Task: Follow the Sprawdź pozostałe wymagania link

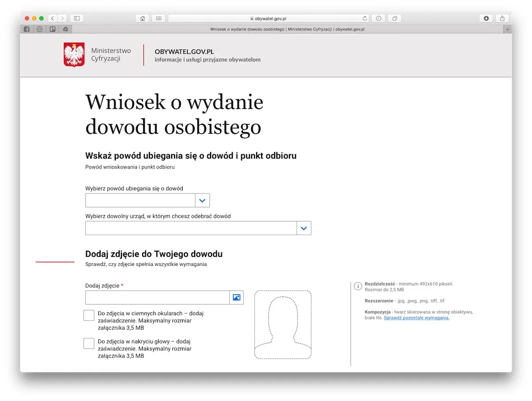Action: [x=416, y=318]
